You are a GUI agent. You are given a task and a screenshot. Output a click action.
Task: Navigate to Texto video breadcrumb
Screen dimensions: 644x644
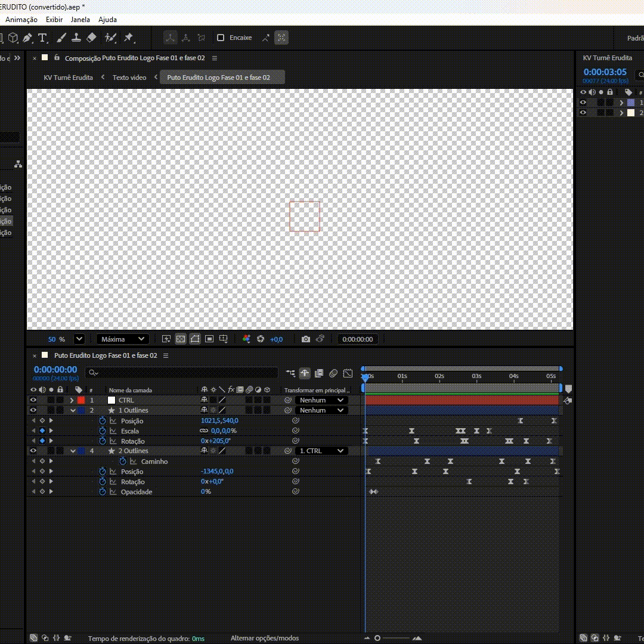129,78
